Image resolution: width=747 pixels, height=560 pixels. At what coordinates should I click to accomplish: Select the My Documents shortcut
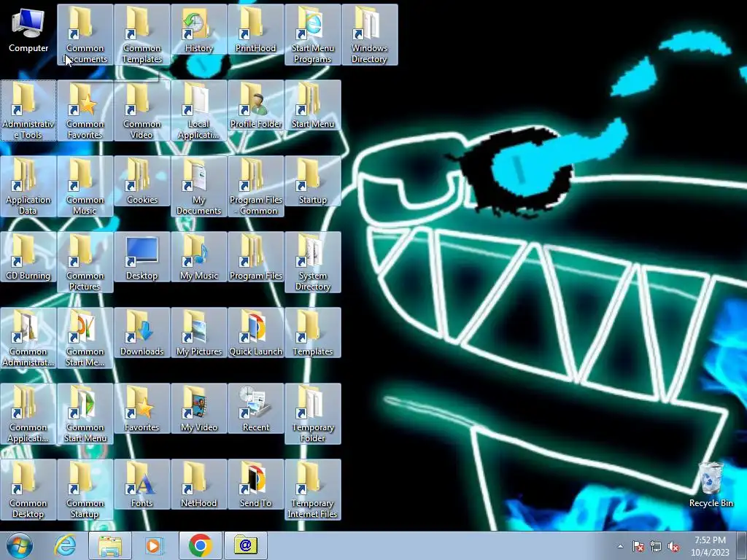point(198,186)
